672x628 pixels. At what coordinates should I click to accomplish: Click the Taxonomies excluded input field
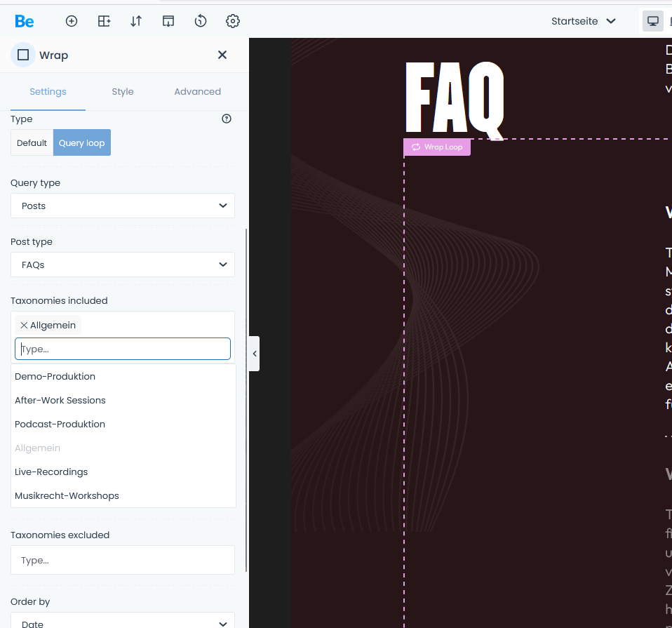coord(123,560)
